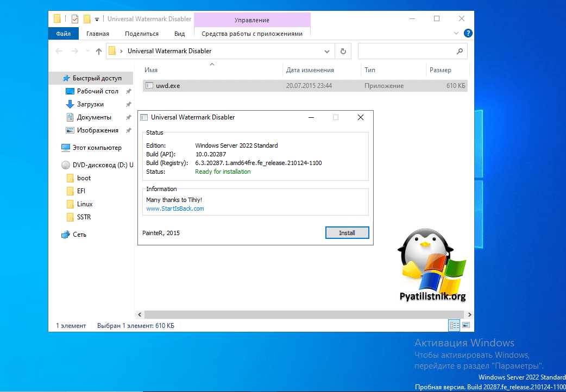
Task: Click the DVD disc drive icon
Action: pos(66,165)
